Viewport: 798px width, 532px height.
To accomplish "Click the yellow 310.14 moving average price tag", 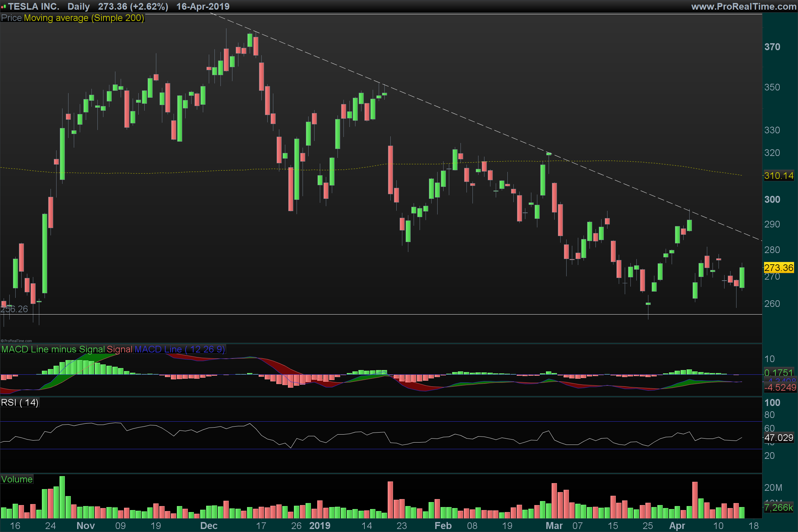I will (x=779, y=176).
